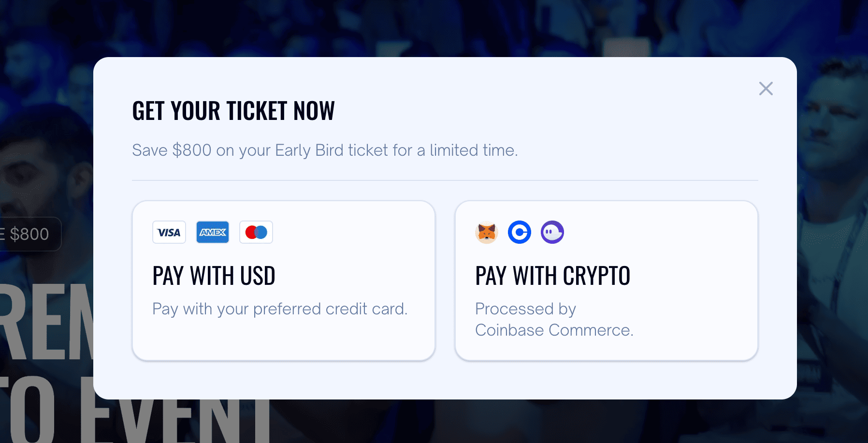Click the Pay With Crypto heading
This screenshot has width=868, height=443.
click(553, 276)
